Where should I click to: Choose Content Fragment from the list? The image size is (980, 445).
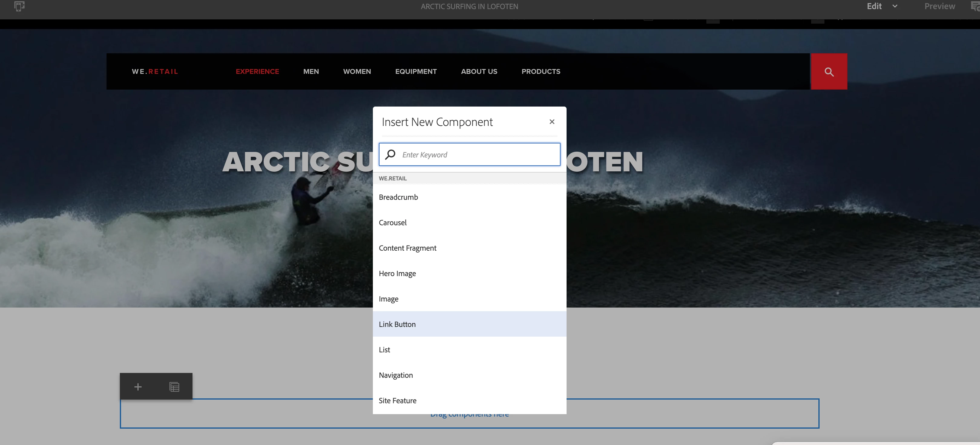click(x=407, y=248)
